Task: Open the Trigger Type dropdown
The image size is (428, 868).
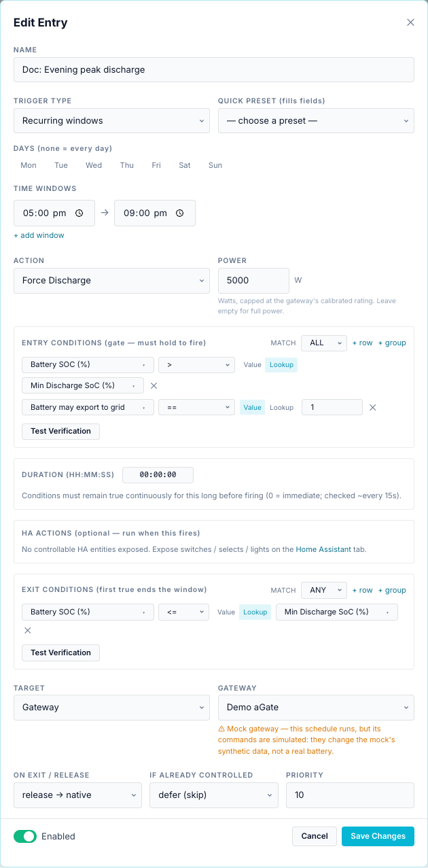Action: [111, 121]
